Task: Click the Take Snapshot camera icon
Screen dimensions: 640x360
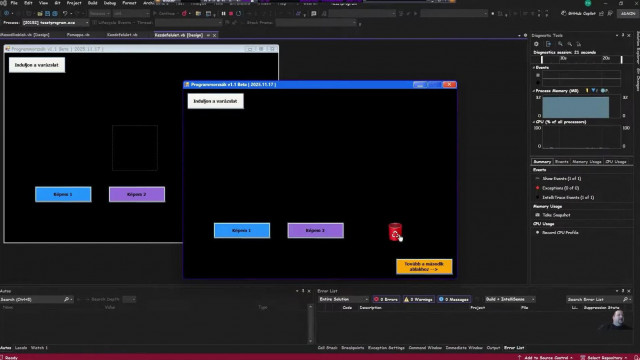Action: (537, 215)
